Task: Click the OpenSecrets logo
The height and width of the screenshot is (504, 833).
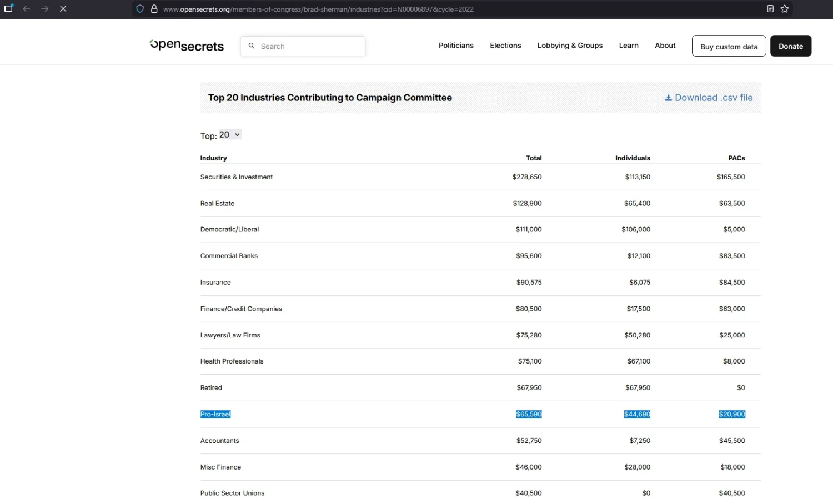Action: click(x=187, y=46)
